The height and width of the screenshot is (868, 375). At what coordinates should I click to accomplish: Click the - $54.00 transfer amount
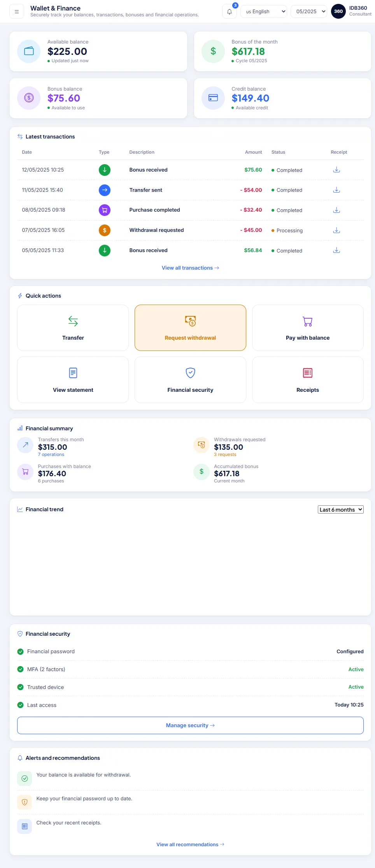tap(251, 190)
